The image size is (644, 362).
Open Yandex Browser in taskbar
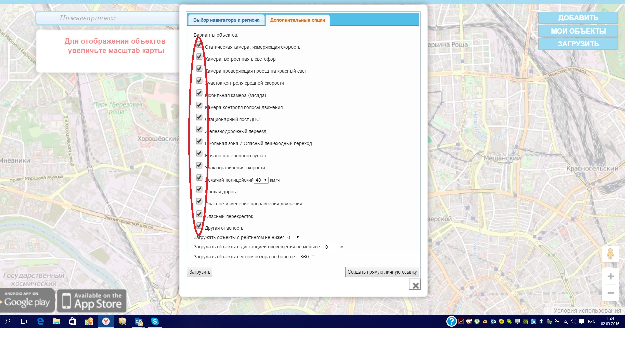[x=106, y=322]
